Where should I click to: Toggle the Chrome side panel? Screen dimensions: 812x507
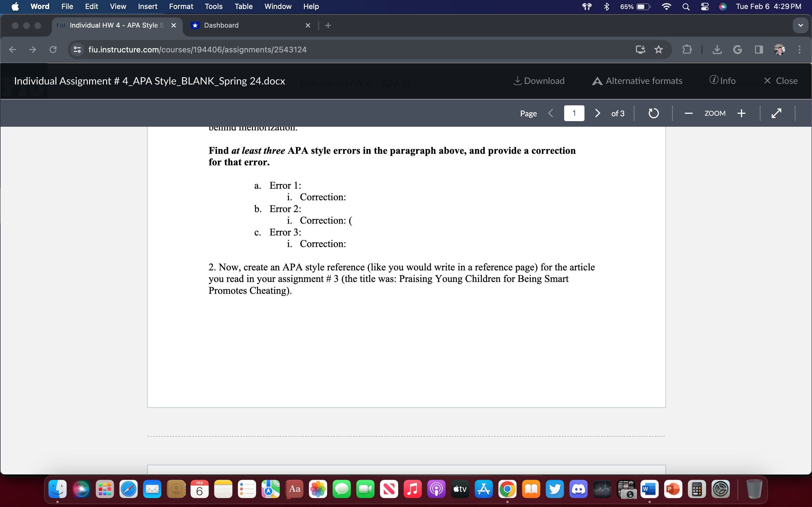click(759, 50)
